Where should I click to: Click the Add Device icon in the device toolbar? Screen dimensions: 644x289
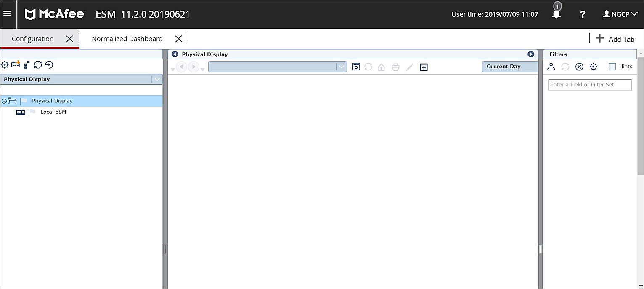(x=16, y=64)
